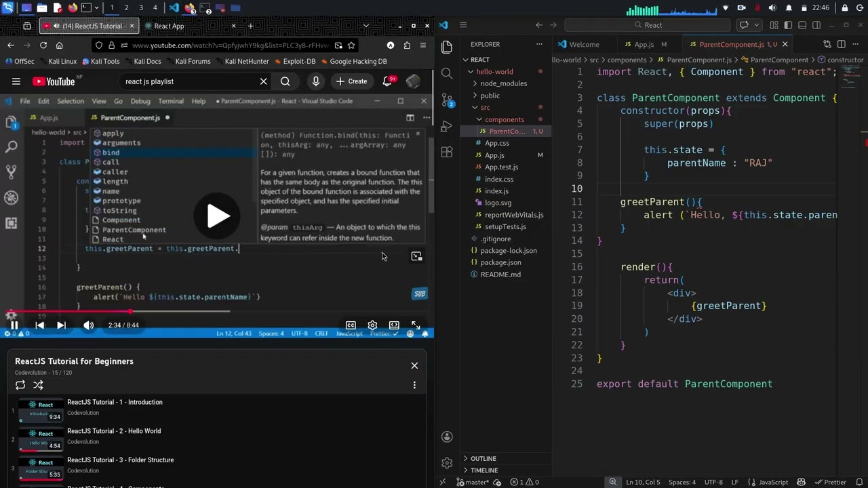Open index.js in the explorer
868x488 pixels.
tap(497, 191)
